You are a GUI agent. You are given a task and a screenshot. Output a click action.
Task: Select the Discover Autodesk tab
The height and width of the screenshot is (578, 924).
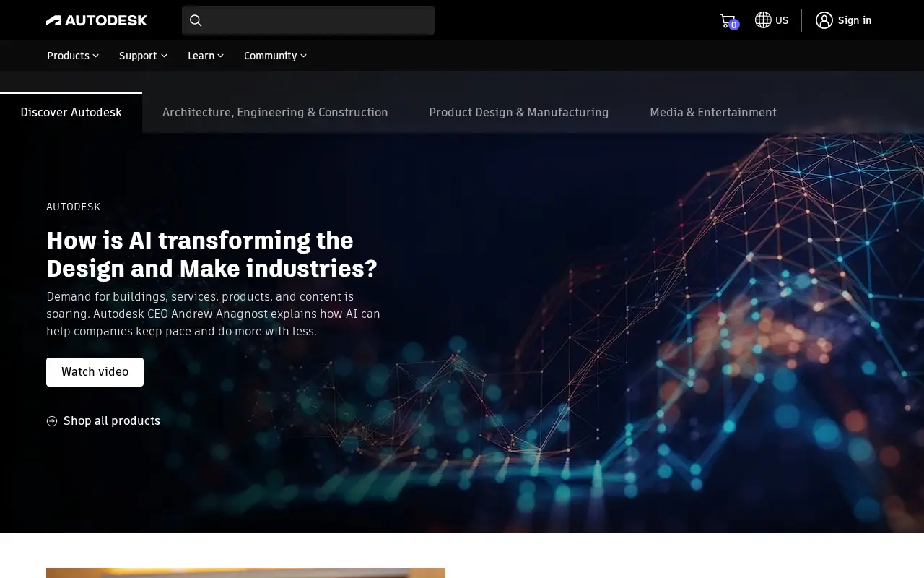point(71,113)
